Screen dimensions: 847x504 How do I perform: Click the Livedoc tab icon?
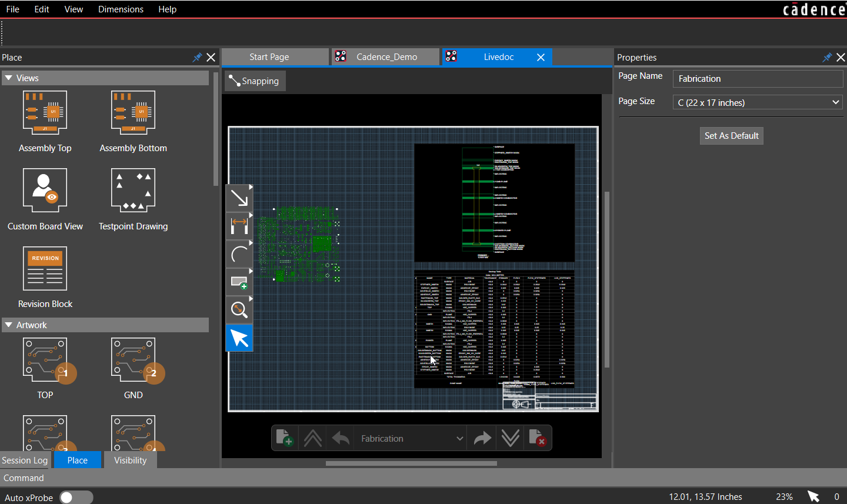tap(451, 56)
